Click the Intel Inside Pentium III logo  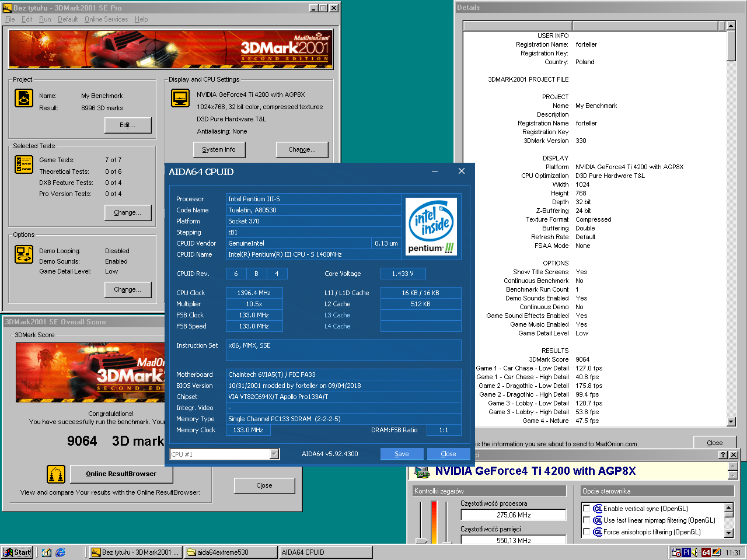[432, 227]
